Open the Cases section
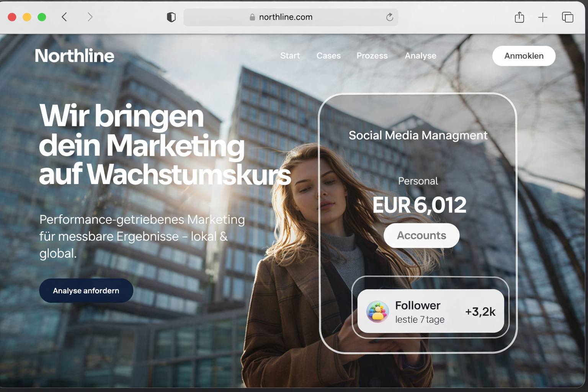 [328, 56]
